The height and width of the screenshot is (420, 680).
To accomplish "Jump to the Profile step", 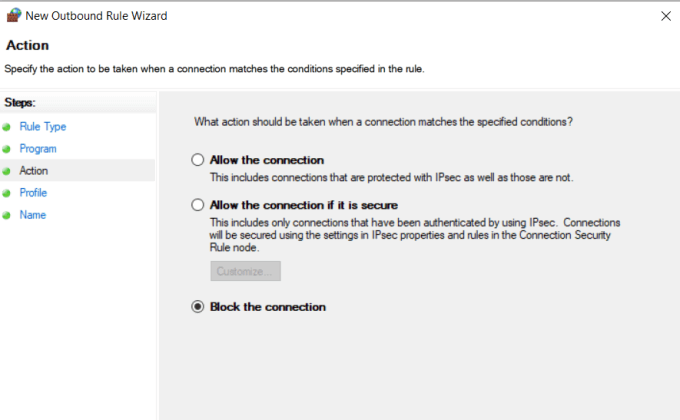I will [x=33, y=193].
